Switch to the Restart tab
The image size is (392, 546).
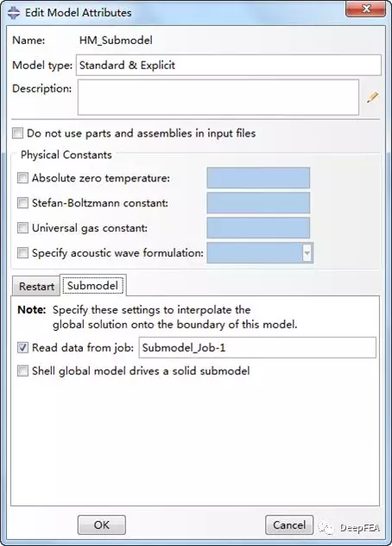tap(36, 287)
